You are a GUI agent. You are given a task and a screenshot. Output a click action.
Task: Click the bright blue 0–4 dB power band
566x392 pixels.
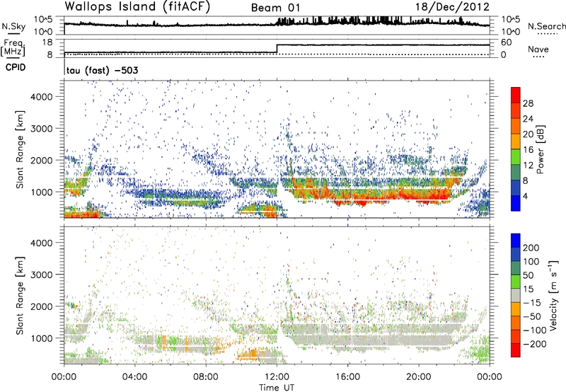click(x=516, y=204)
